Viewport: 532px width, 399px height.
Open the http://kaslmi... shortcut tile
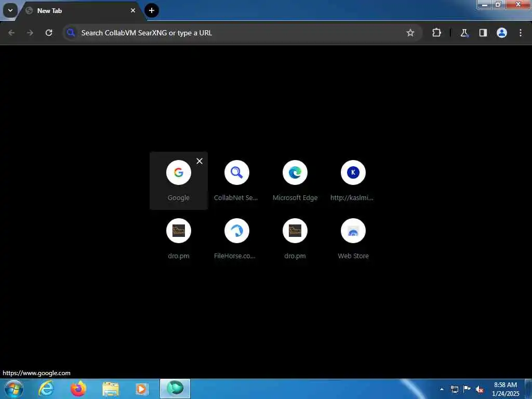click(x=353, y=180)
